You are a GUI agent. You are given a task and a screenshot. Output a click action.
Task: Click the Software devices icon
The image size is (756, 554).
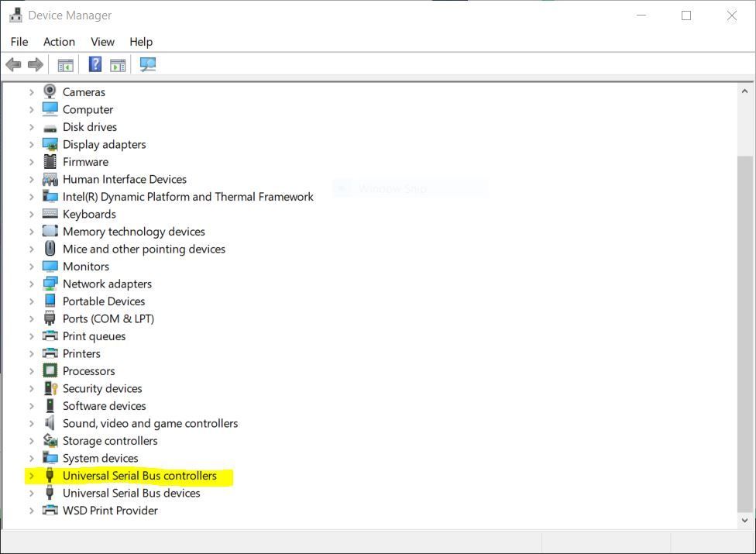pyautogui.click(x=50, y=405)
